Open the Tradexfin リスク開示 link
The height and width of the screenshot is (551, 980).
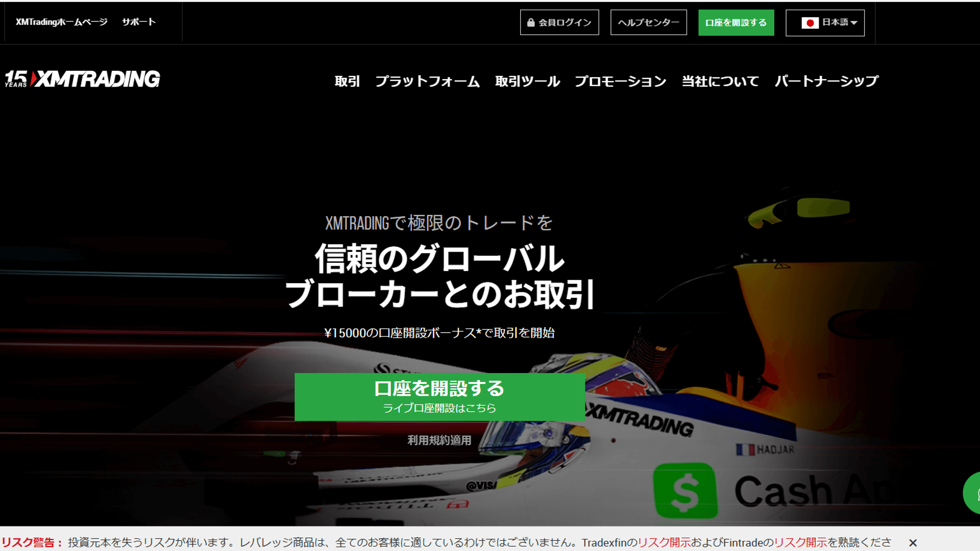click(664, 542)
